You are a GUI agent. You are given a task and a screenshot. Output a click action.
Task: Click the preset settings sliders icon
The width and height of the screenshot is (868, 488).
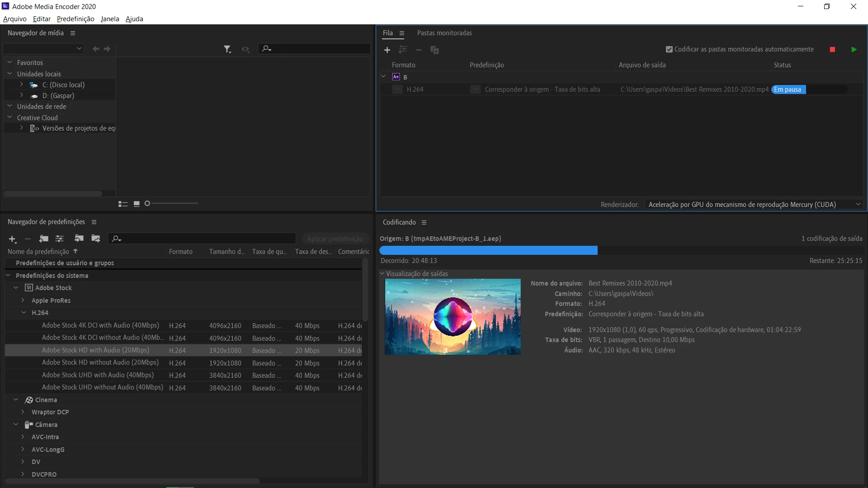tap(59, 239)
